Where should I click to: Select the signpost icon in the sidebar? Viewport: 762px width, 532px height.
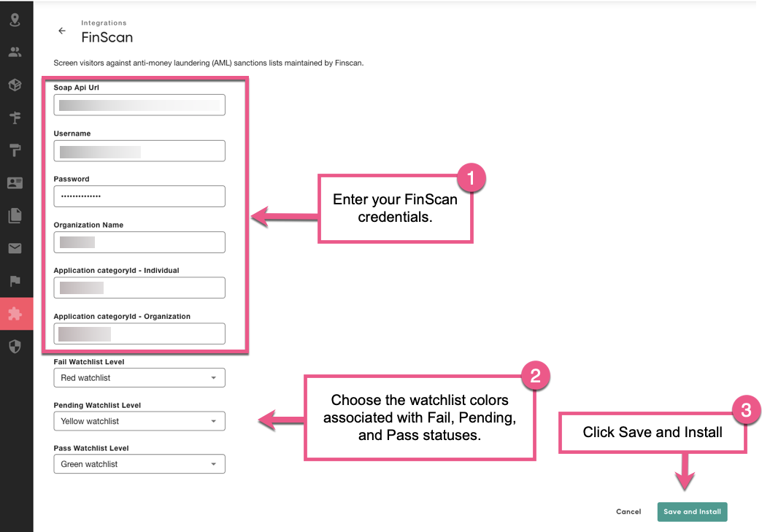point(15,117)
